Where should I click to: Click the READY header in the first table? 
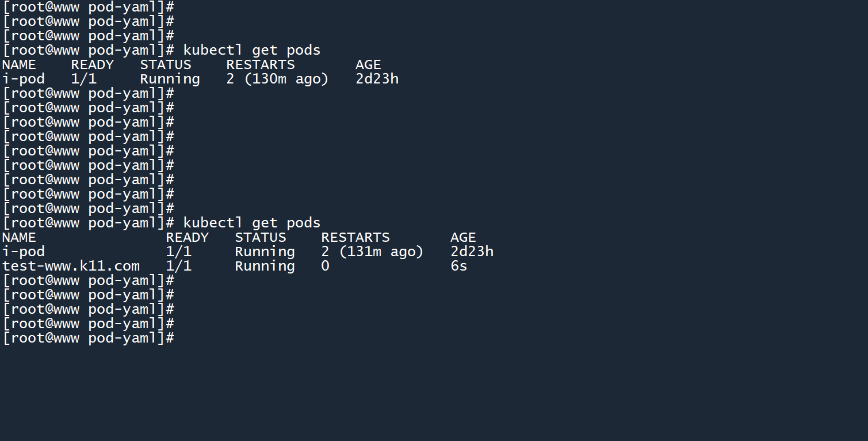coord(92,64)
